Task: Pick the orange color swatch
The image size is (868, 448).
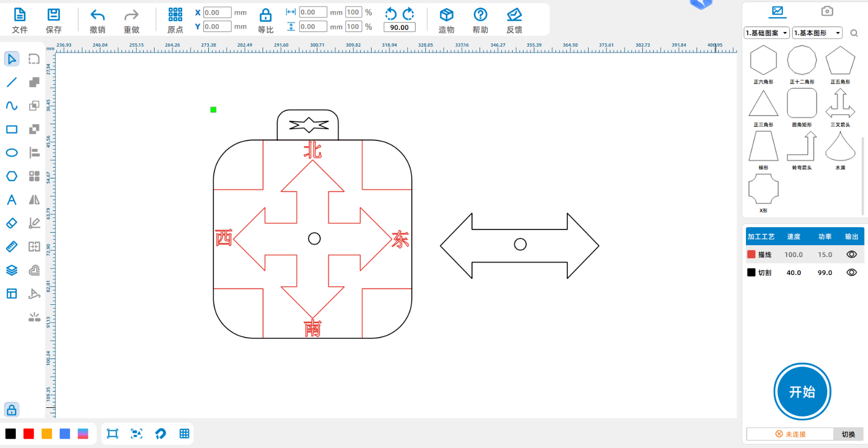Action: pos(47,434)
